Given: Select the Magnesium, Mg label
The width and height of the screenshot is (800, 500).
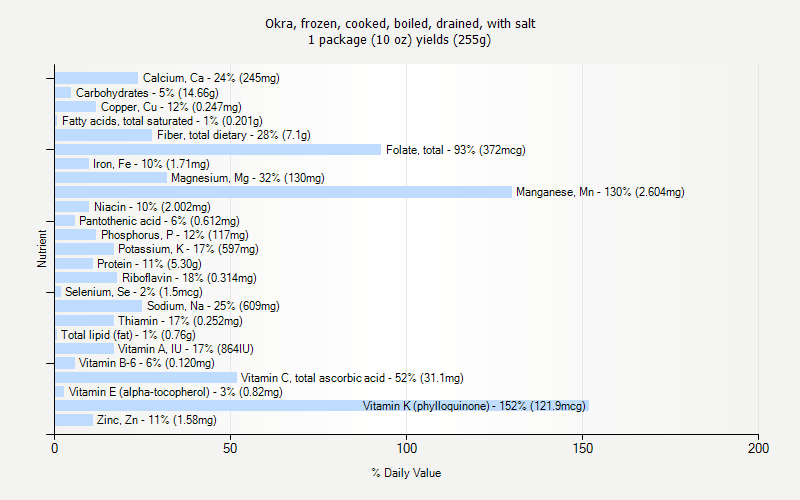Looking at the screenshot, I should click(248, 178).
